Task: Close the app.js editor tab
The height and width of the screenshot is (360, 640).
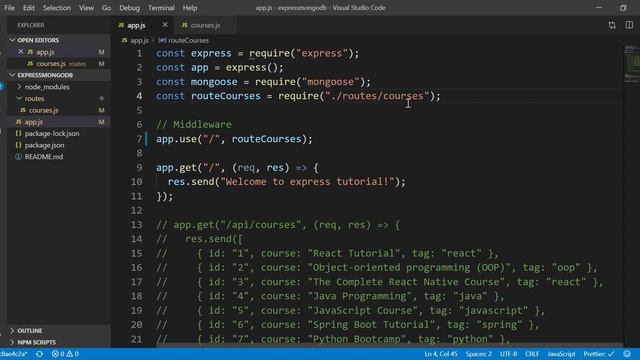Action: (165, 25)
